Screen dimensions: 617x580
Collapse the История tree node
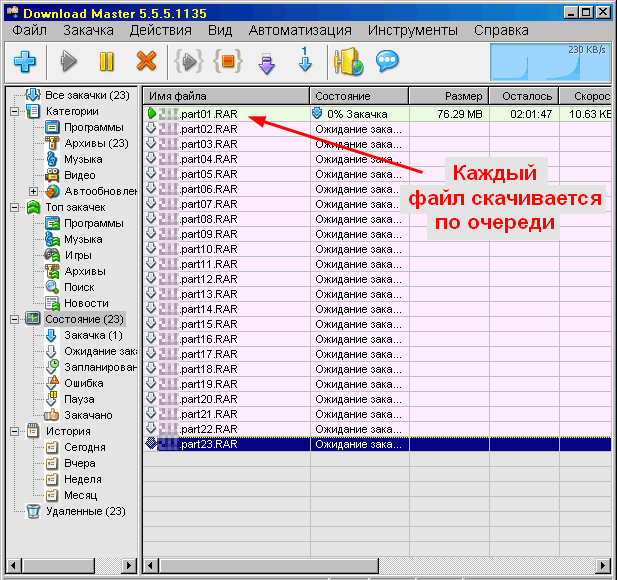tap(15, 432)
